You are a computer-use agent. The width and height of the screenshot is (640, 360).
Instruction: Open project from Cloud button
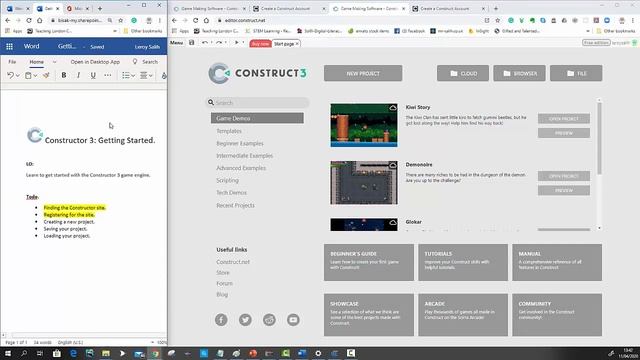point(463,73)
